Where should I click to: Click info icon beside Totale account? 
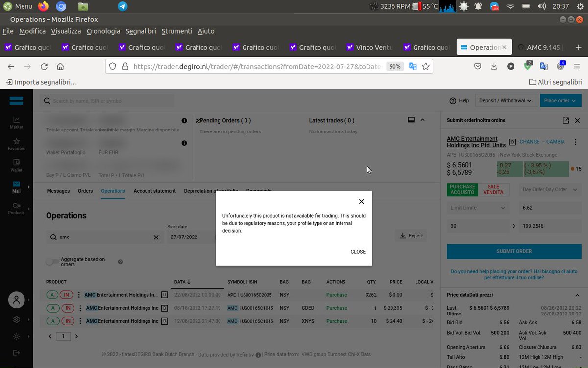pos(184,121)
